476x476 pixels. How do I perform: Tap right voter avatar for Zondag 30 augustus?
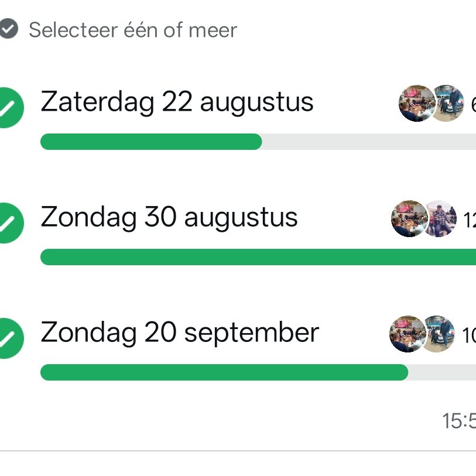pos(441,218)
